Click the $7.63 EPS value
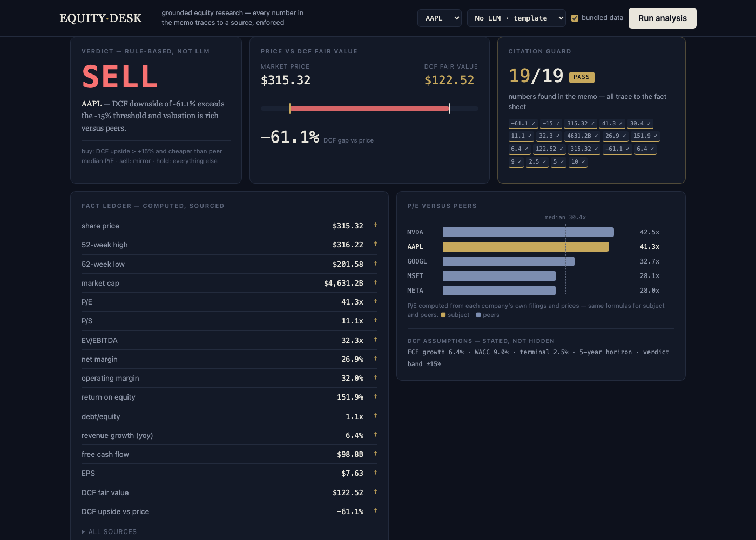 (352, 473)
